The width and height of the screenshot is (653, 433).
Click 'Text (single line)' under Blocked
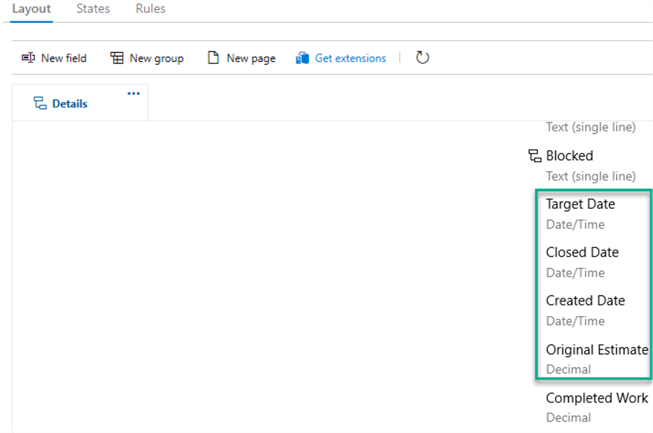(x=591, y=177)
